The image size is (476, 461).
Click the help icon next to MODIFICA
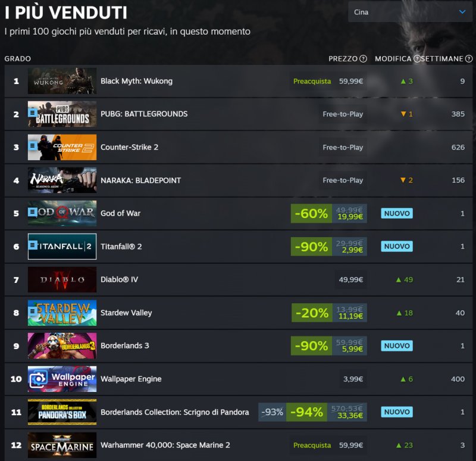(x=417, y=58)
